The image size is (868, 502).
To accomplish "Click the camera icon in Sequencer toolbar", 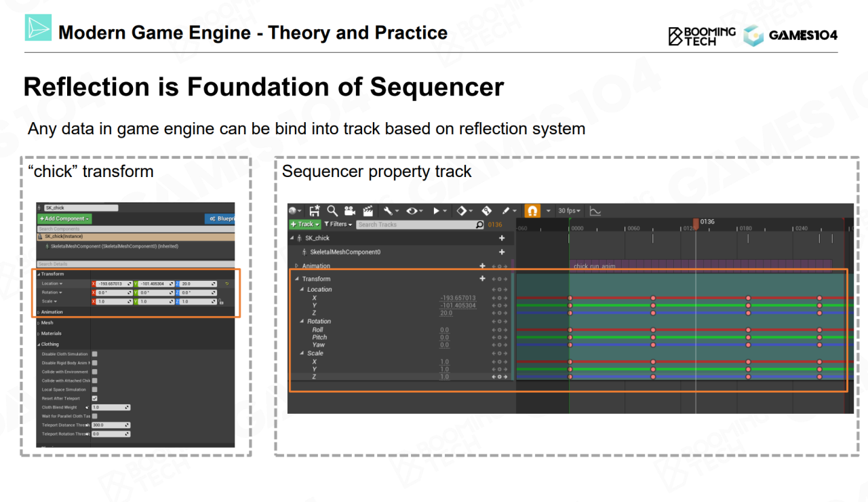I will point(350,211).
